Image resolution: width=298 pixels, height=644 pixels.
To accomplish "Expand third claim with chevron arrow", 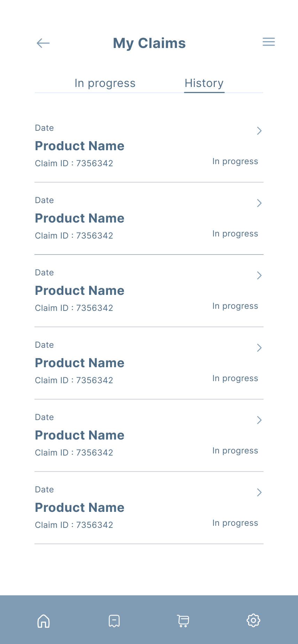I will [259, 275].
